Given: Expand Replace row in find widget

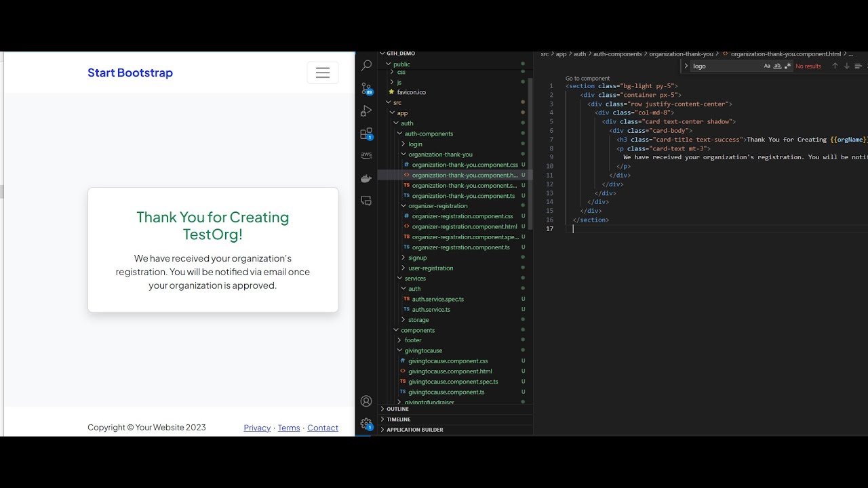Looking at the screenshot, I should tap(686, 66).
